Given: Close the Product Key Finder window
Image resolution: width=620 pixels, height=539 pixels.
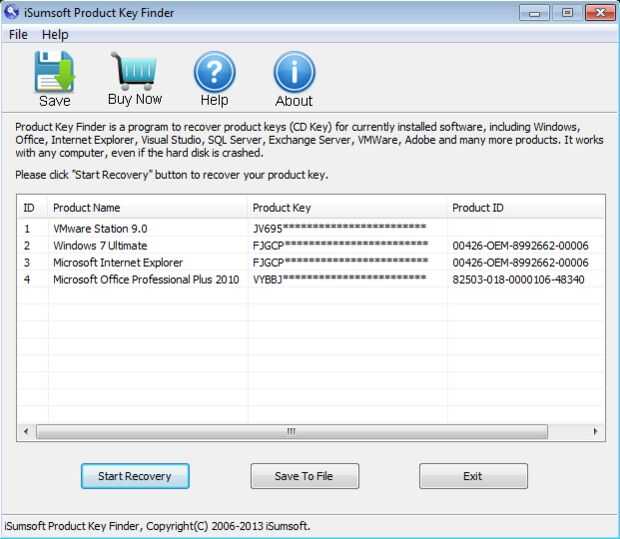Looking at the screenshot, I should click(600, 13).
